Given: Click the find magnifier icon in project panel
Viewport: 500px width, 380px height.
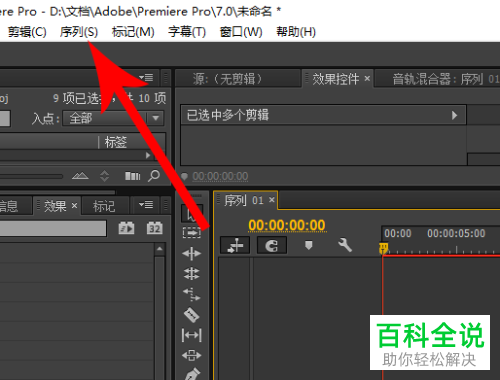Looking at the screenshot, I should point(154,175).
